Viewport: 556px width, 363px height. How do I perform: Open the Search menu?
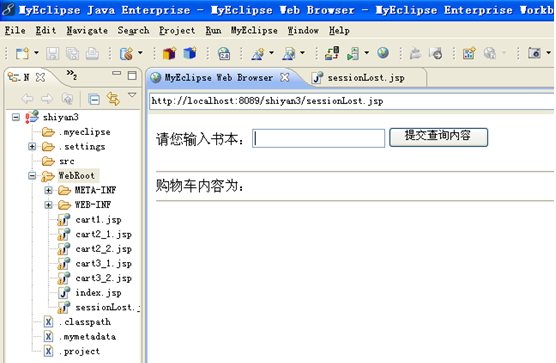(133, 31)
